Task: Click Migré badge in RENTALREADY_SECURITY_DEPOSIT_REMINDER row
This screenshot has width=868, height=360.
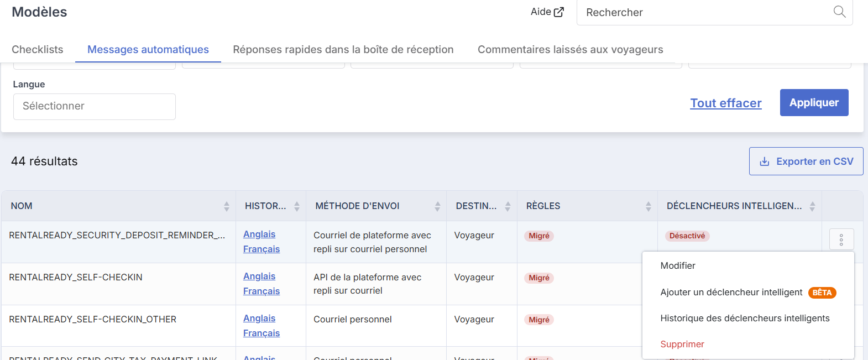Action: tap(539, 236)
